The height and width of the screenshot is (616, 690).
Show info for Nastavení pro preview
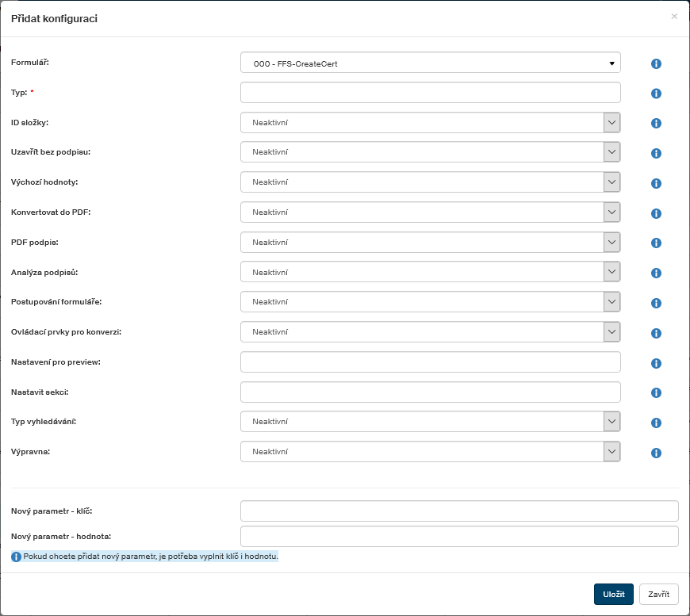point(656,364)
